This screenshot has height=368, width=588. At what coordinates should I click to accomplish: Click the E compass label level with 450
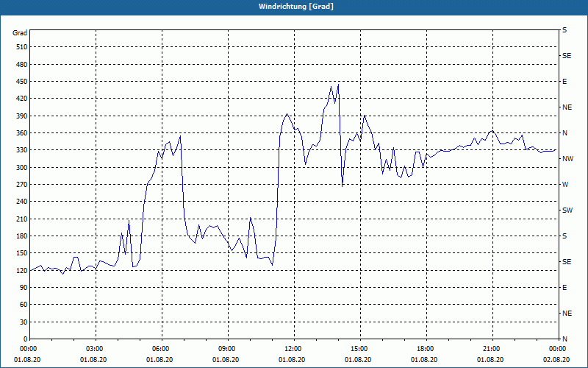pyautogui.click(x=564, y=82)
